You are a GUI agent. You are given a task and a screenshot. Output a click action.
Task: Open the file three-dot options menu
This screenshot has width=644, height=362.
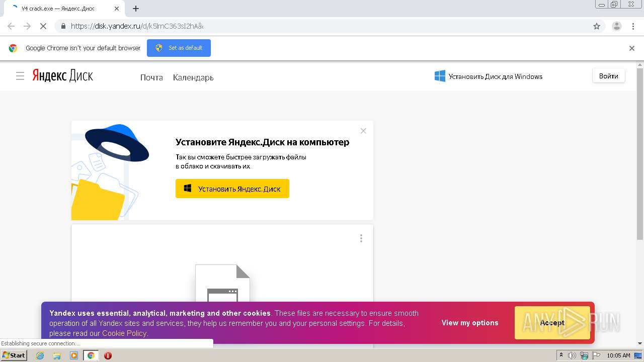point(361,238)
